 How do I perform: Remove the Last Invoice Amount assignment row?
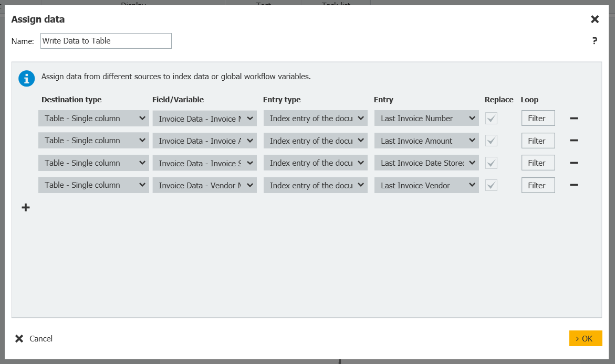point(574,141)
